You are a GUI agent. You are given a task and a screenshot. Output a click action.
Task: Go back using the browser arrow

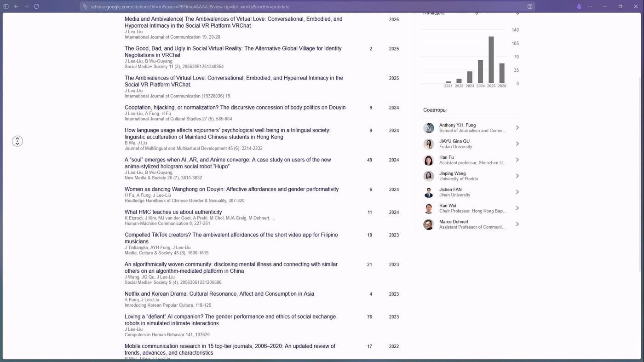coord(17,6)
